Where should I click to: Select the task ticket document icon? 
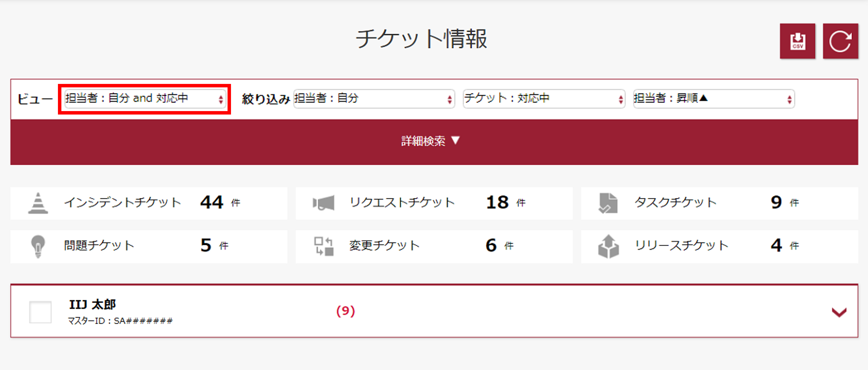coord(608,203)
